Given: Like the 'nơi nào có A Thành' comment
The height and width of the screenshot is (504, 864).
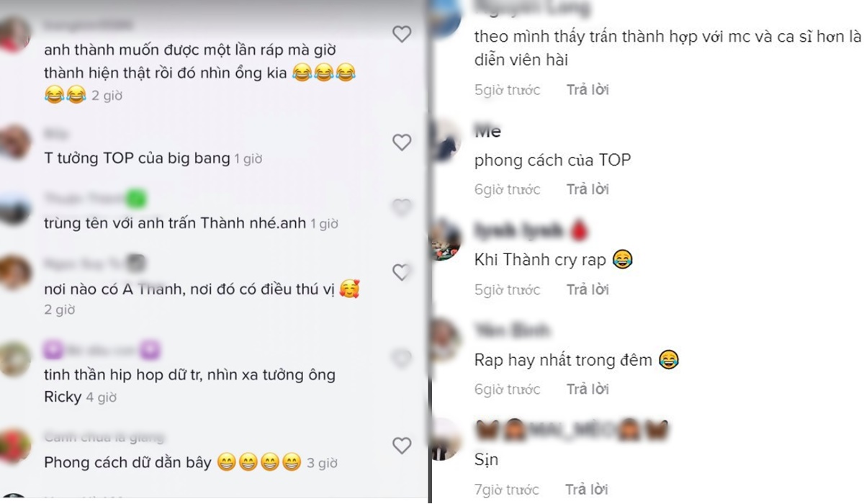Looking at the screenshot, I should (402, 272).
